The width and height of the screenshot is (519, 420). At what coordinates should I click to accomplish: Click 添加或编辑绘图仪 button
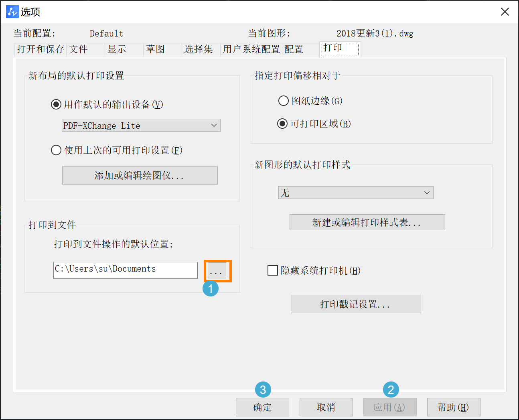[x=140, y=175]
